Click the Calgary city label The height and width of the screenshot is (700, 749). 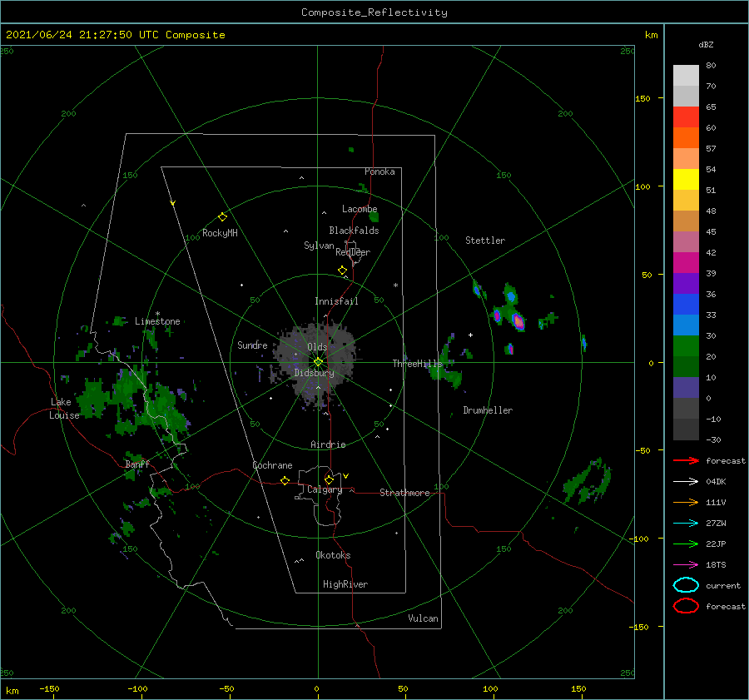[x=325, y=489]
